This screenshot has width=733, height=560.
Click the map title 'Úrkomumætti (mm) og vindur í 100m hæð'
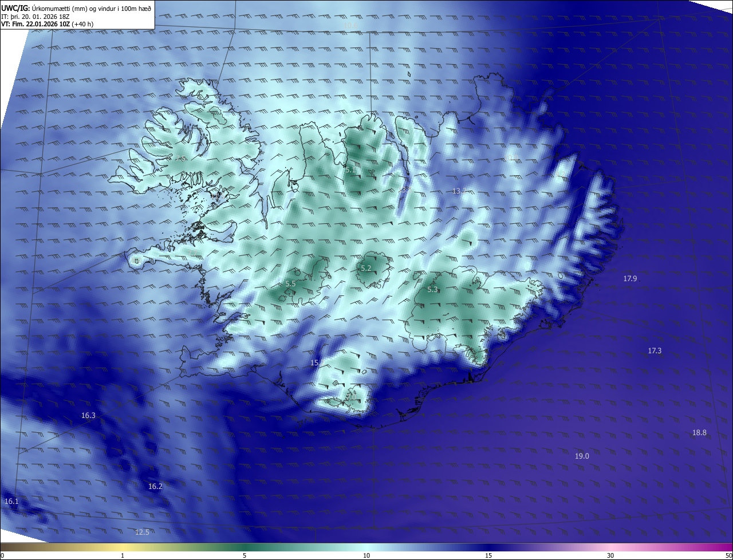click(x=91, y=9)
